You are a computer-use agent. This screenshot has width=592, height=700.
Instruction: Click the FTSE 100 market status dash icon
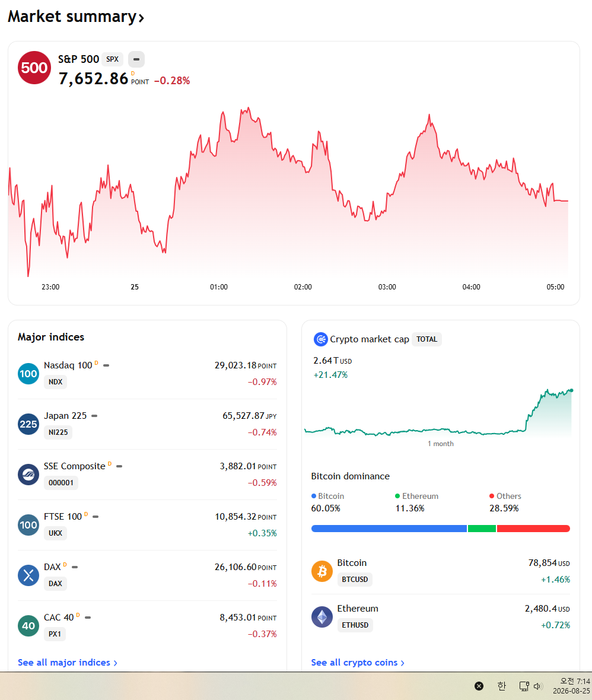pos(96,517)
